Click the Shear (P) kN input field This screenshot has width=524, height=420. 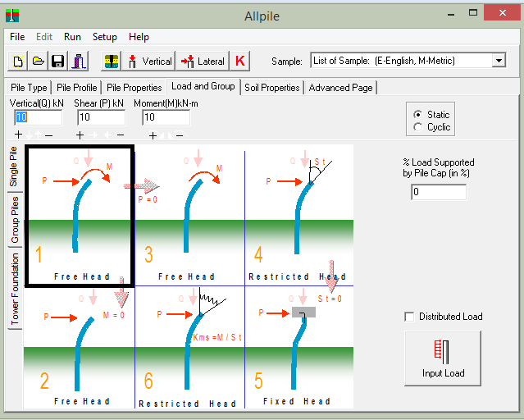[102, 117]
